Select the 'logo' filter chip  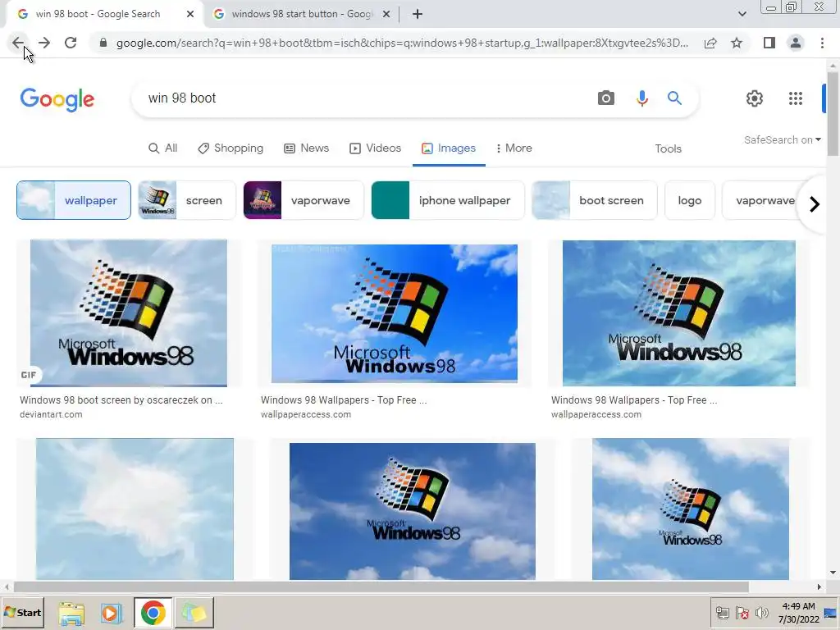pos(690,200)
